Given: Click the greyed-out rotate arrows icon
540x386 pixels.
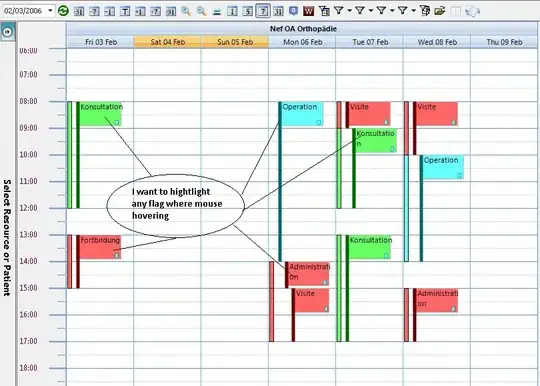Looking at the screenshot, I should point(472,11).
